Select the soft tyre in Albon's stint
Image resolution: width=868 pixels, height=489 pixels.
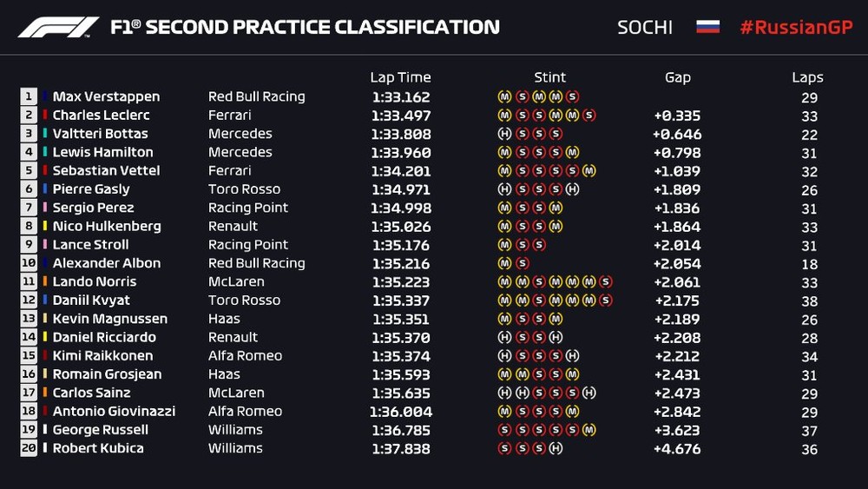521,263
